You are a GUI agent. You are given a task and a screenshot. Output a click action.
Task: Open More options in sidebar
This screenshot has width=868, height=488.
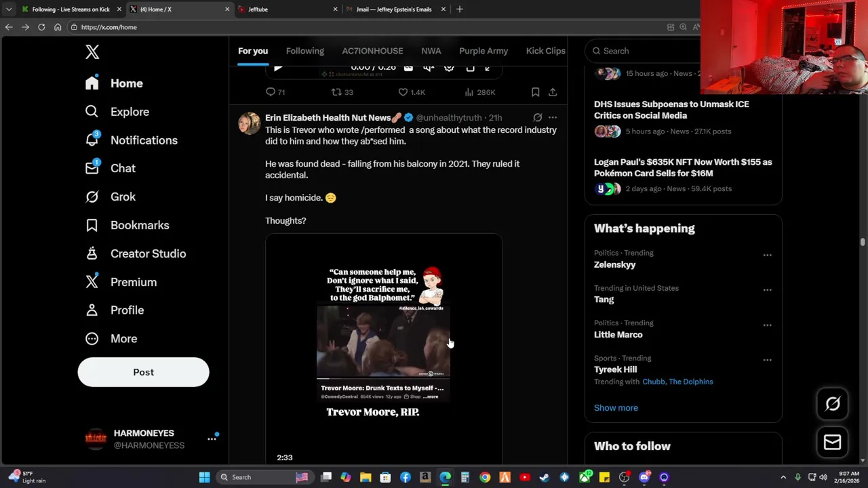pos(111,338)
